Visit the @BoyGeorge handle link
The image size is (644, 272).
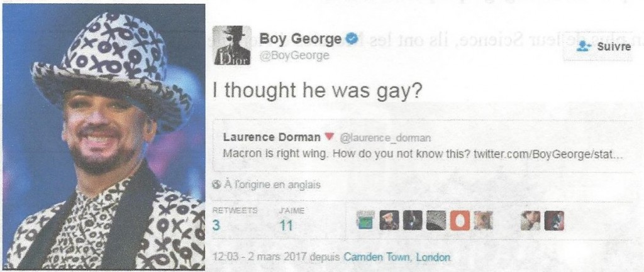click(x=294, y=56)
